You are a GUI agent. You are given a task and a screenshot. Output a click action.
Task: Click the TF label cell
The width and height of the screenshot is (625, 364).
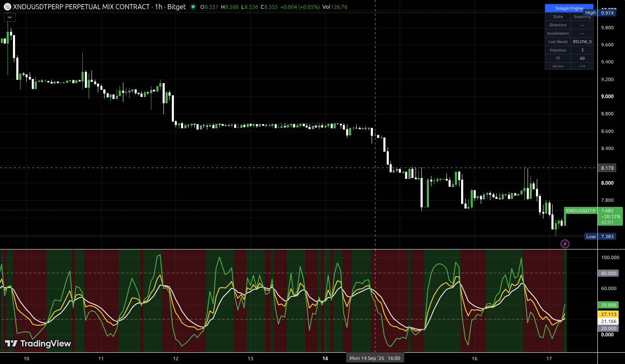click(x=558, y=59)
